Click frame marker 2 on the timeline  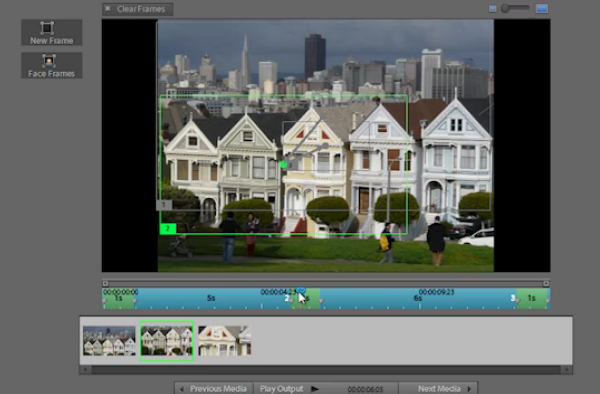(x=287, y=298)
